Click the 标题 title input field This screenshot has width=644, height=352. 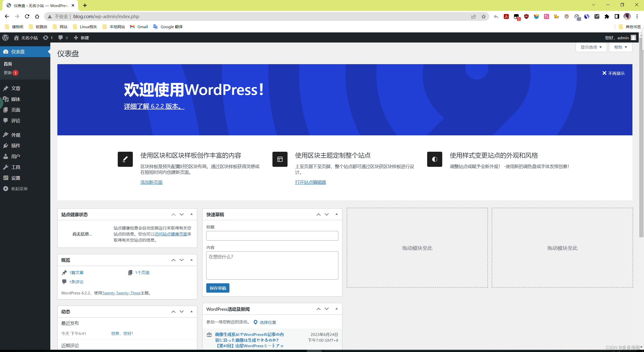click(x=272, y=236)
